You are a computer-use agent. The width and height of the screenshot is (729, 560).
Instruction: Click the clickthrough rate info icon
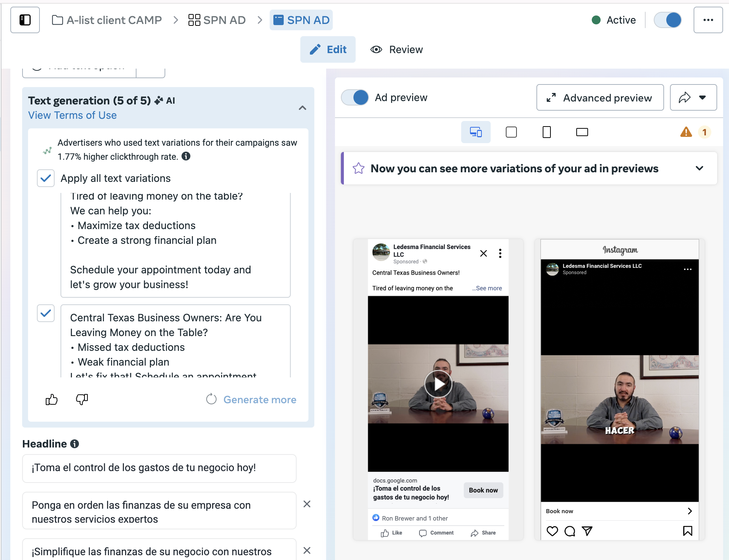[x=186, y=156]
